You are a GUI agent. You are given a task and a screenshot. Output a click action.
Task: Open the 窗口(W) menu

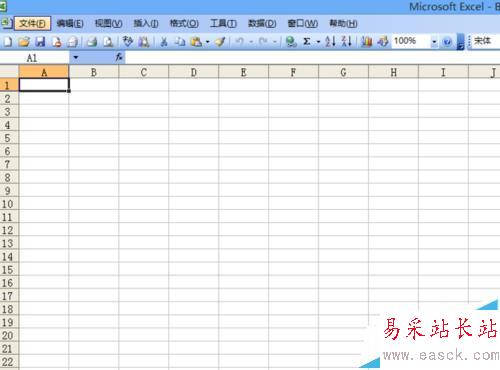point(303,23)
